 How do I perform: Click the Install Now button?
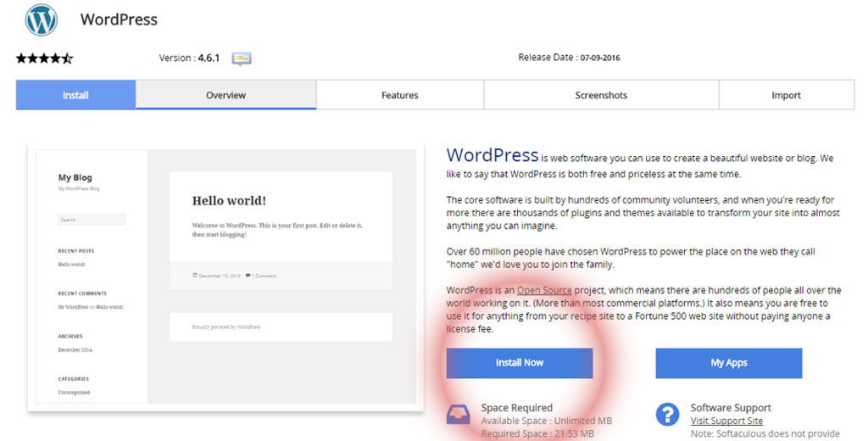520,363
